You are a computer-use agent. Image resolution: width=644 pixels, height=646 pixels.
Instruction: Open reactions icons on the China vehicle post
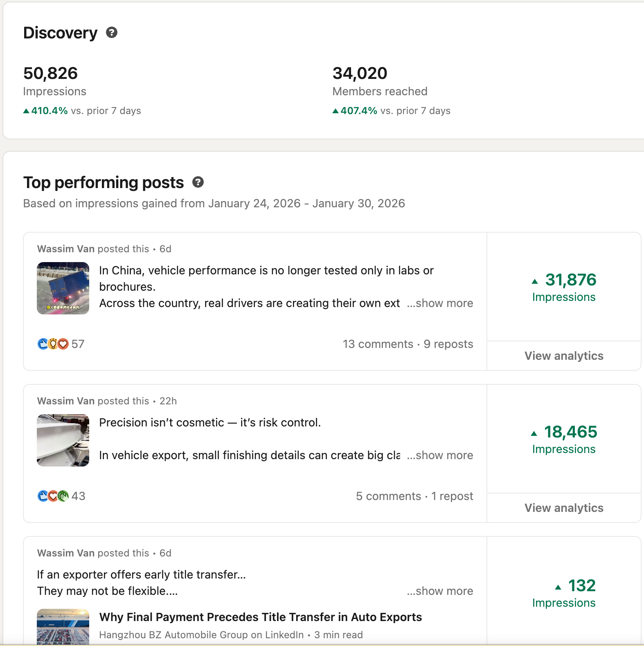pos(53,344)
